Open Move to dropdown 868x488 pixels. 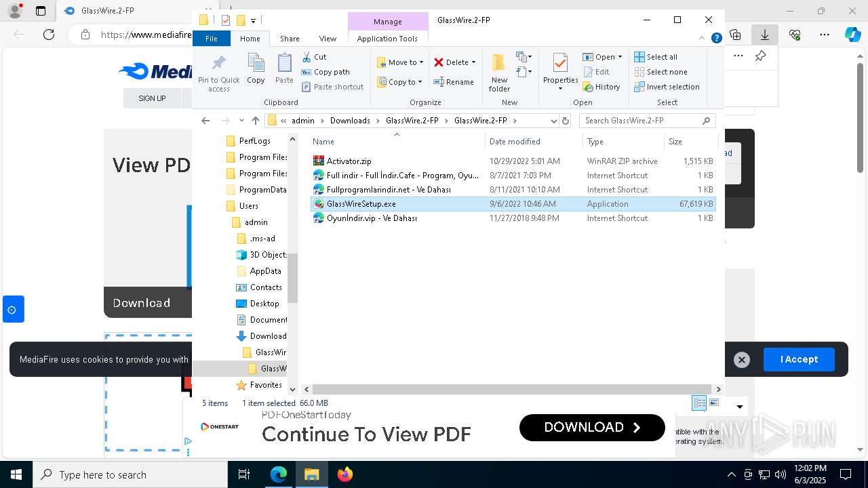[x=400, y=62]
